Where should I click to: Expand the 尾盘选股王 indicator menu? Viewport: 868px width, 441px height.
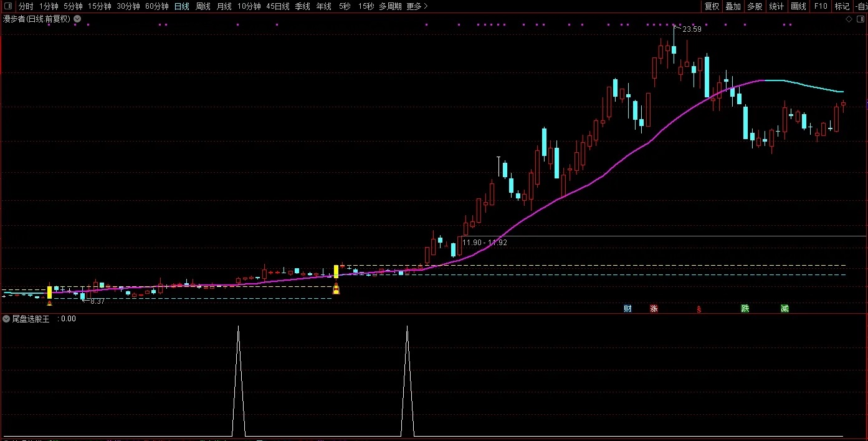point(6,319)
